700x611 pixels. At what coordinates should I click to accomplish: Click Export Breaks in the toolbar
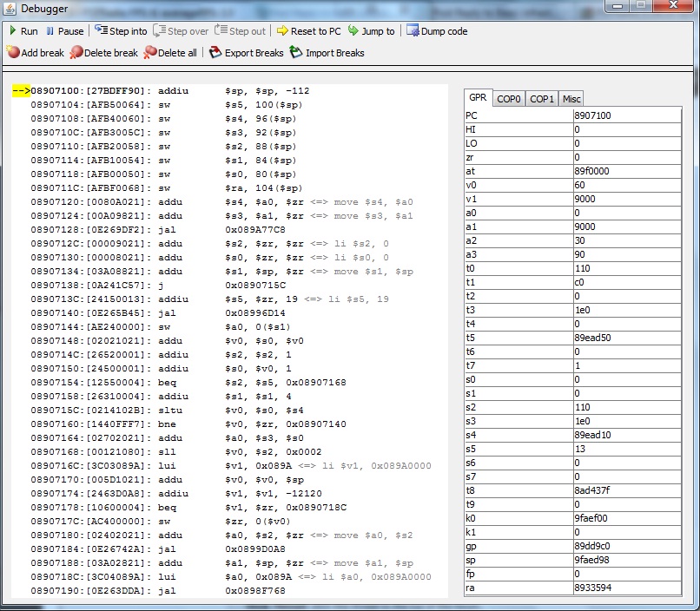click(247, 53)
